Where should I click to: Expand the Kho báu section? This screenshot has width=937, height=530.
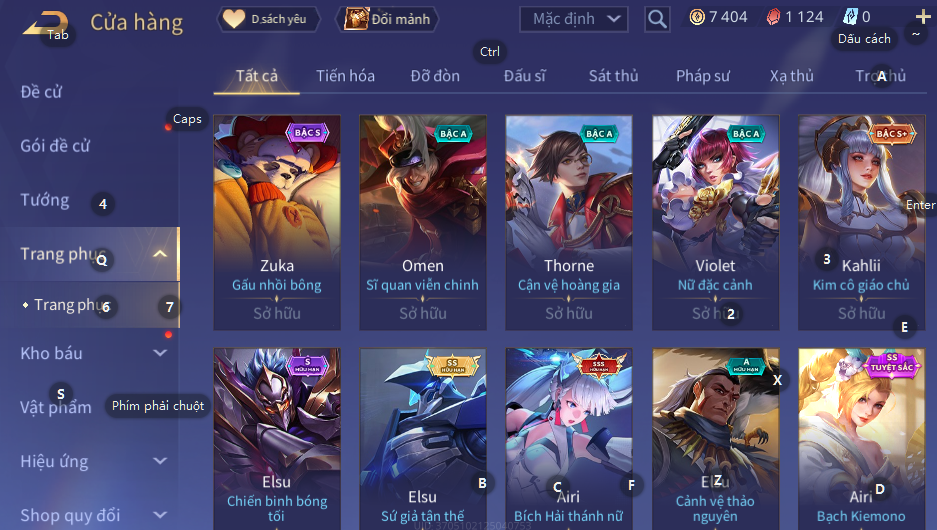[160, 353]
